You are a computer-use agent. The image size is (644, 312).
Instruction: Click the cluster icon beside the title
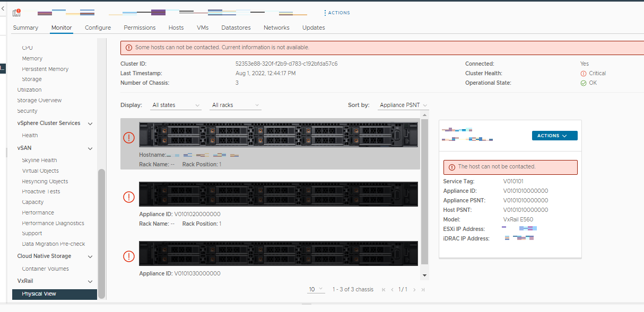[16, 13]
